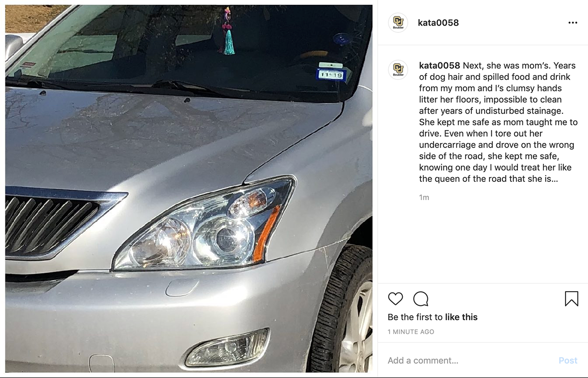Open the three-dot more options menu
The height and width of the screenshot is (378, 588).
(573, 23)
